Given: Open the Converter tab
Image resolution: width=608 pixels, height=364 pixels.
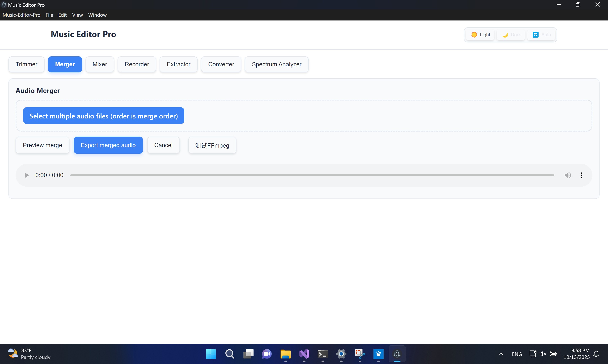Looking at the screenshot, I should click(x=221, y=64).
